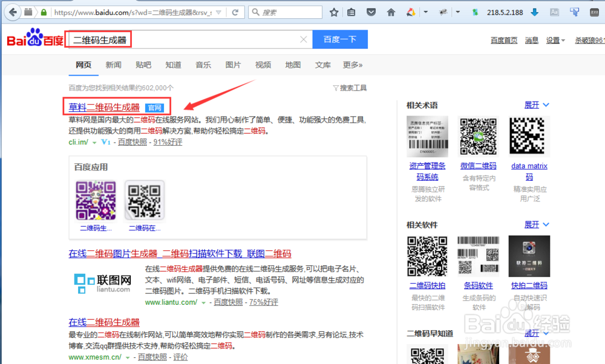Go to 百度首页 link
The image size is (605, 364).
pos(504,40)
